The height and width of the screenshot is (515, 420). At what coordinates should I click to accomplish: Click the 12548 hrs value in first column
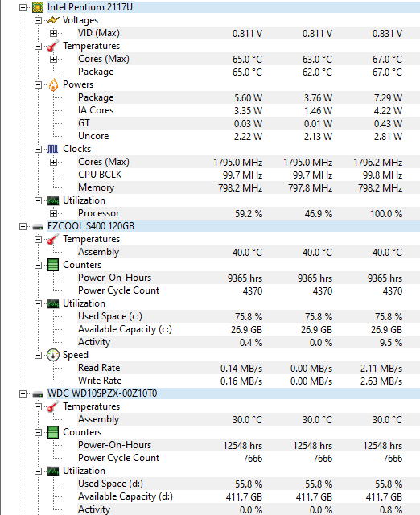tap(243, 446)
